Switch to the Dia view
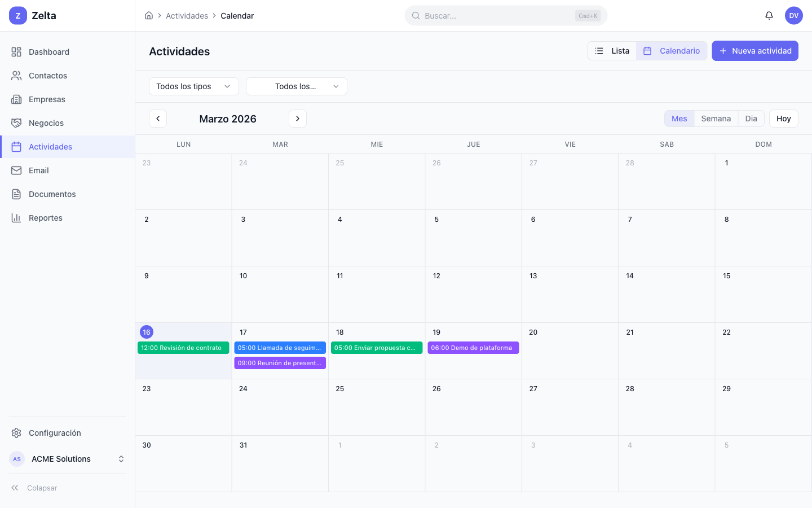 tap(751, 119)
